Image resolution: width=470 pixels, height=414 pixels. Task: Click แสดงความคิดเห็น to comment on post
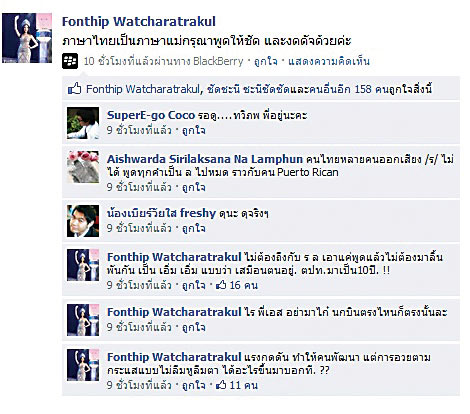click(329, 61)
